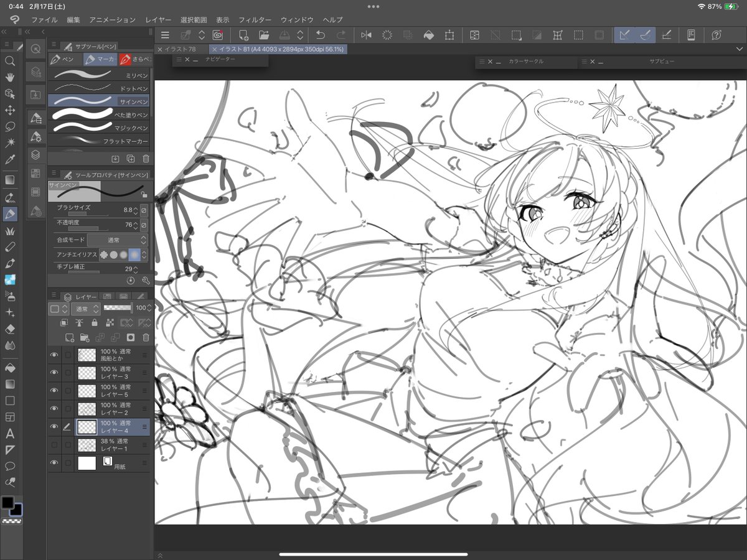Image resolution: width=747 pixels, height=560 pixels.
Task: Click the Undo arrow in command bar
Action: pos(321,35)
